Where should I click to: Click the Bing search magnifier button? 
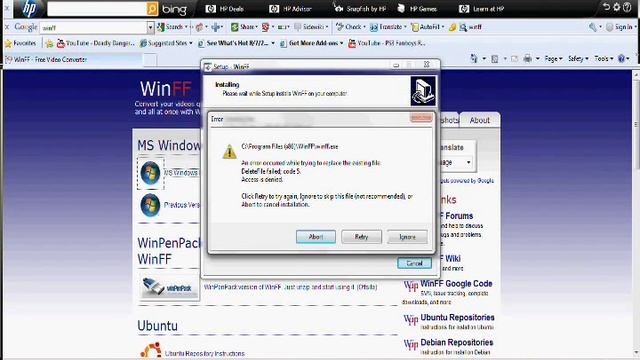[x=152, y=9]
